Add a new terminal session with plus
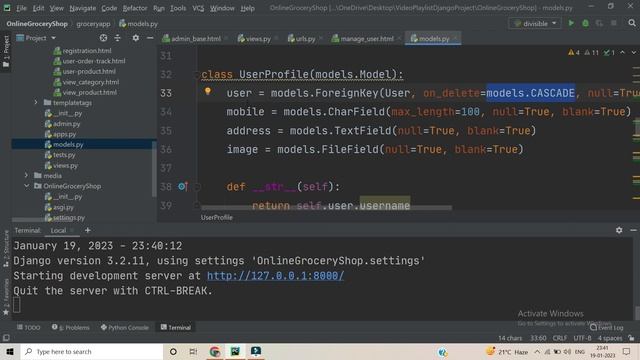Image resolution: width=640 pixels, height=360 pixels. pos(87,230)
